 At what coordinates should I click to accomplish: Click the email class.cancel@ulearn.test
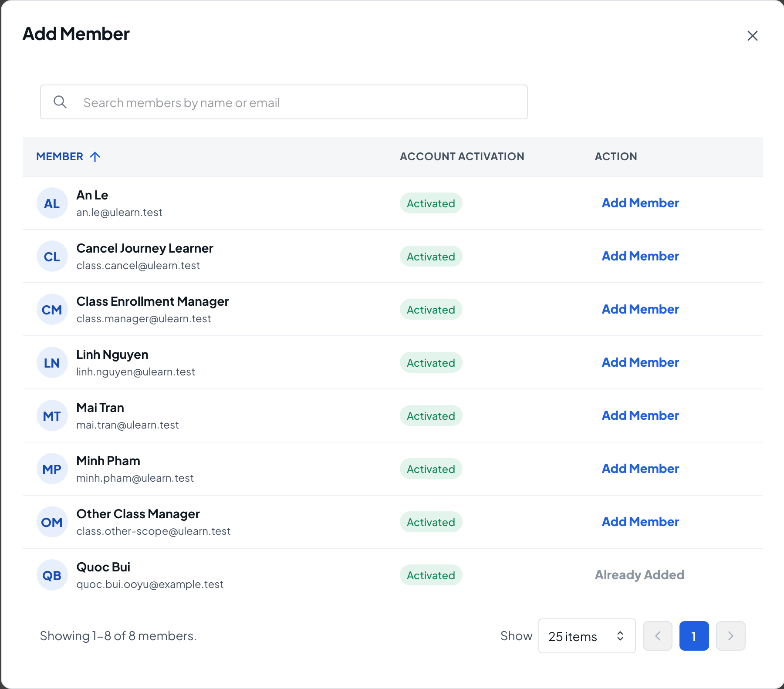(x=138, y=265)
